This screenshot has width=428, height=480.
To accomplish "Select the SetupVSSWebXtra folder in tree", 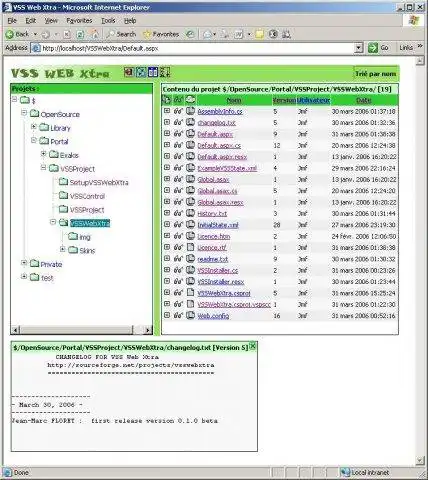I will click(x=99, y=183).
